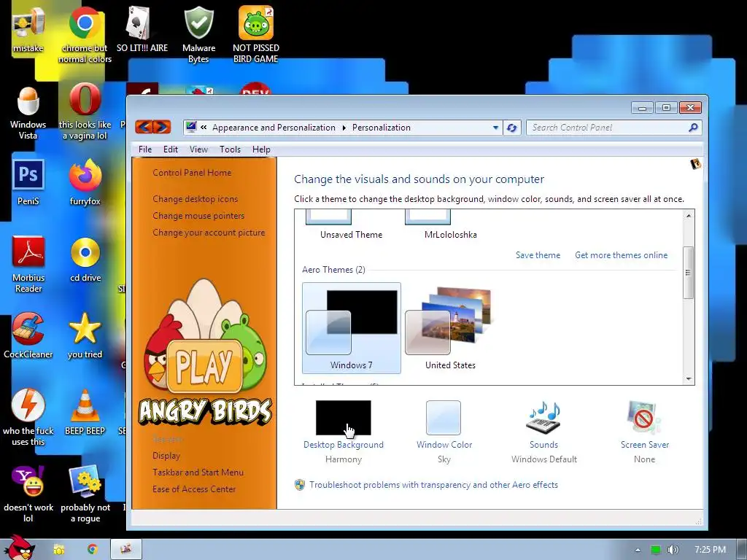Open the 'furryfox' Firefox icon

[x=85, y=183]
